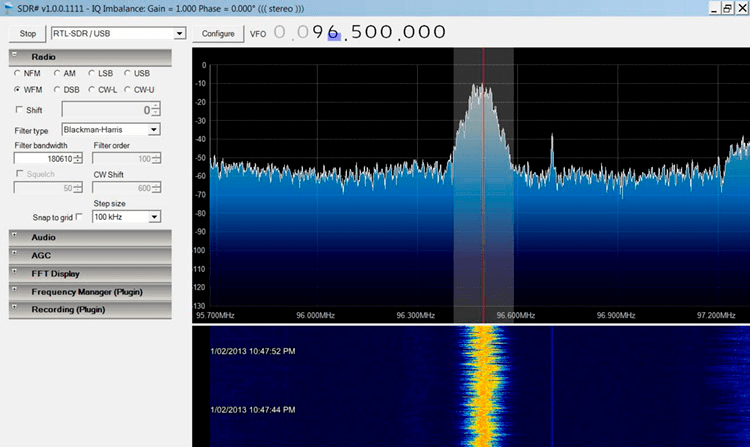Expand the Recording (Plugin) panel
This screenshot has width=750, height=447.
click(x=14, y=307)
